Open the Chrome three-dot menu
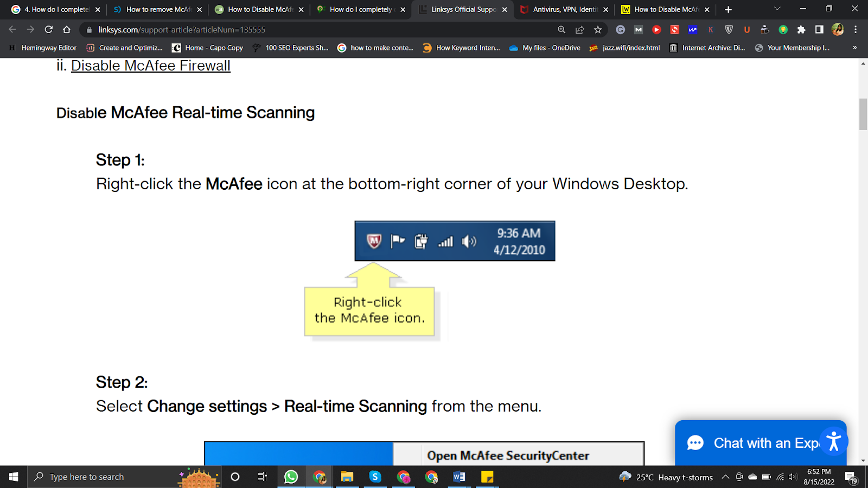868x488 pixels. (x=856, y=30)
